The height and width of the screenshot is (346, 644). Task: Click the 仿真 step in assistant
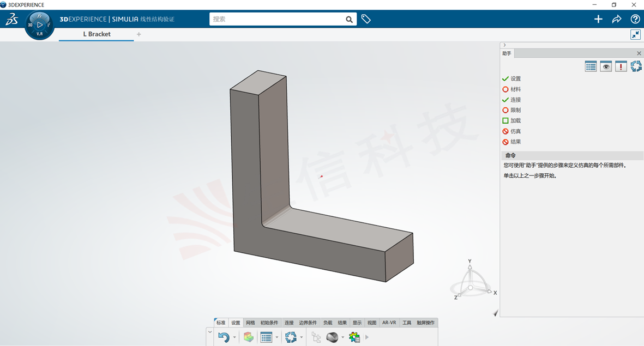(511, 131)
